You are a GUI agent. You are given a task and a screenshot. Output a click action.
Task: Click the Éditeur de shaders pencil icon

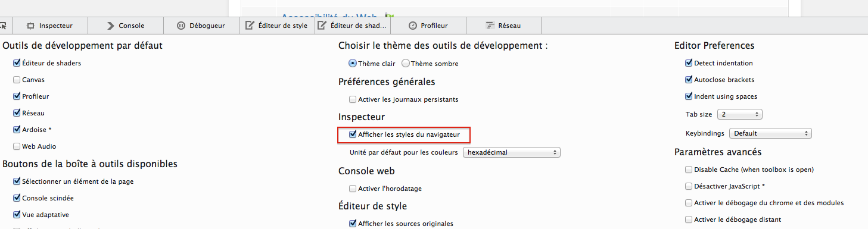pos(322,25)
